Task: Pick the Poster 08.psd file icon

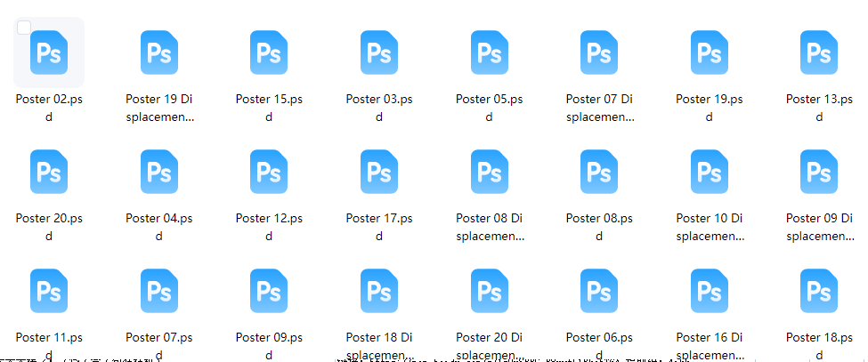Action: pyautogui.click(x=599, y=172)
